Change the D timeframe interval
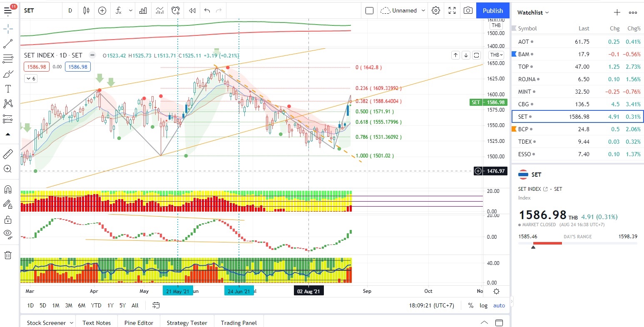Viewport: 644px width, 327px height. 70,10
